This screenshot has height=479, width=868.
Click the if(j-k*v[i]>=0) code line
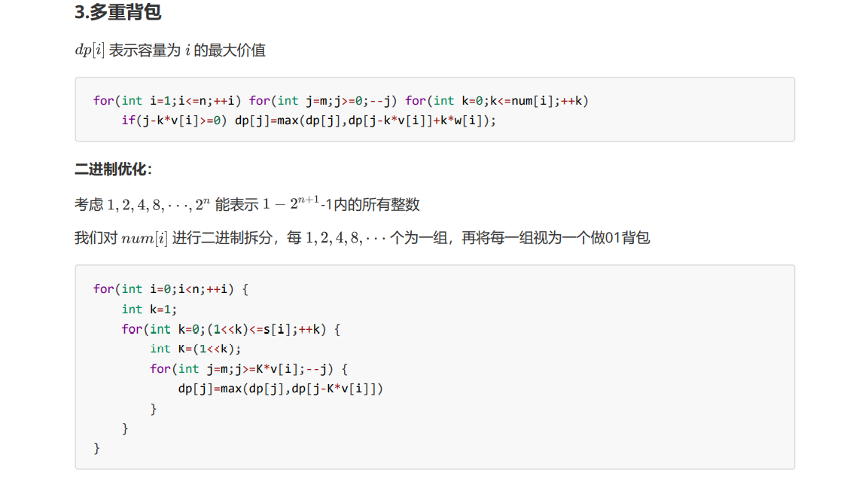175,121
